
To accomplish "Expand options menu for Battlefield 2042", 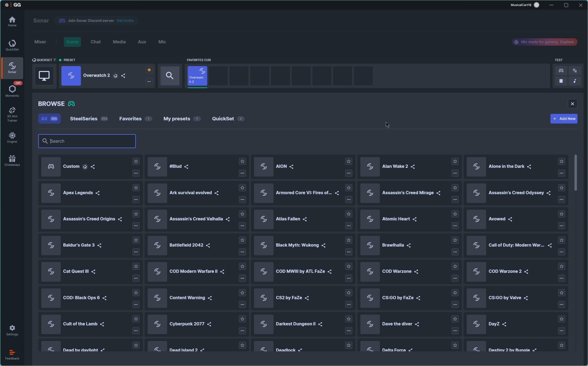I will pos(242,252).
